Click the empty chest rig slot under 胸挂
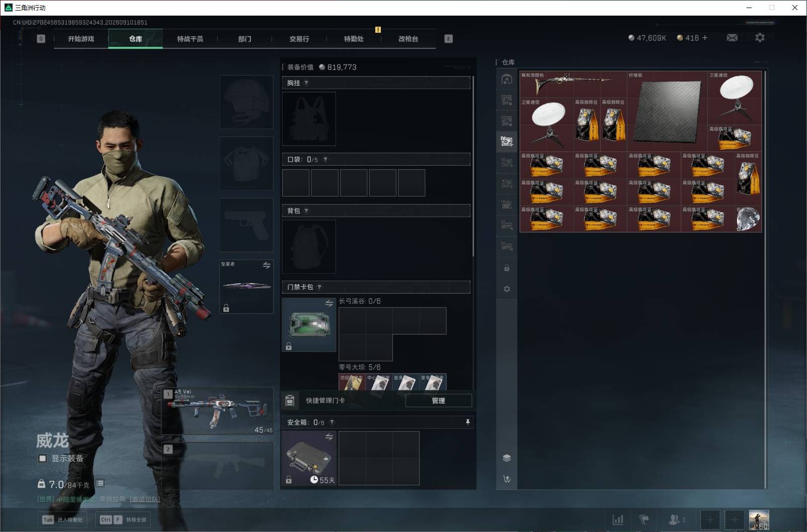The image size is (807, 532). click(309, 119)
